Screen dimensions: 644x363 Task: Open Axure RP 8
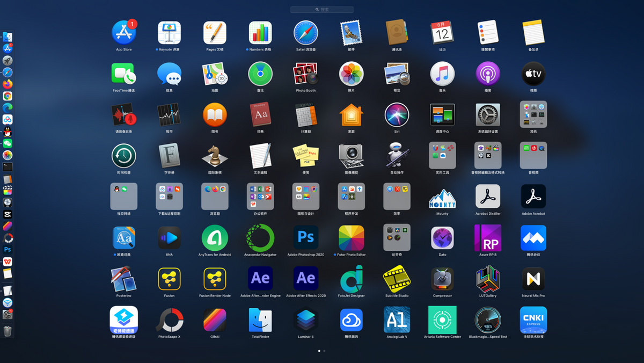click(x=488, y=237)
